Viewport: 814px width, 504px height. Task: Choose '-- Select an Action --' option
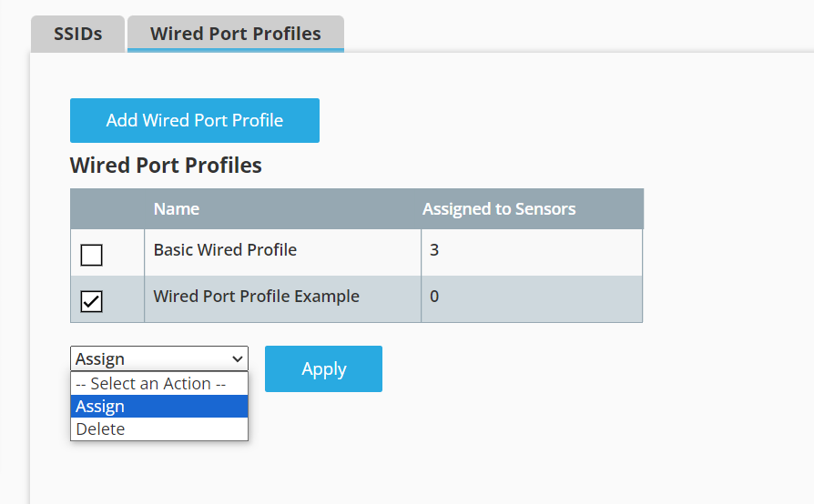tap(159, 384)
